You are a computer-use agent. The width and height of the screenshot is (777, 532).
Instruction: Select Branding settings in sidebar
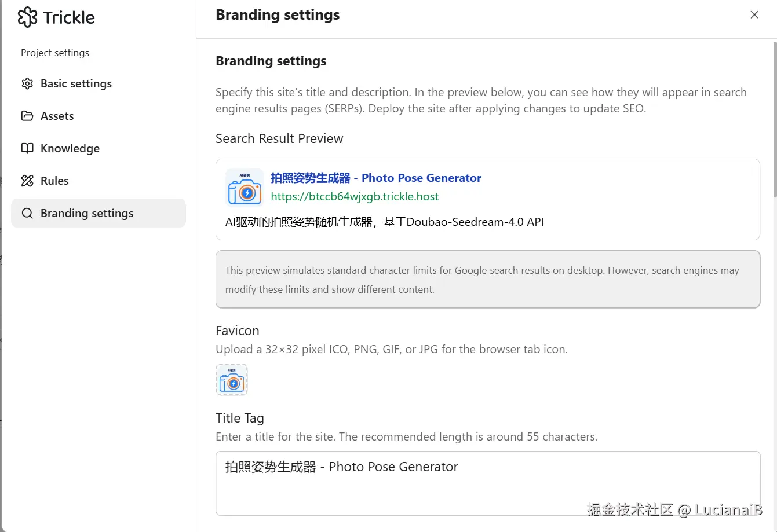coord(87,213)
